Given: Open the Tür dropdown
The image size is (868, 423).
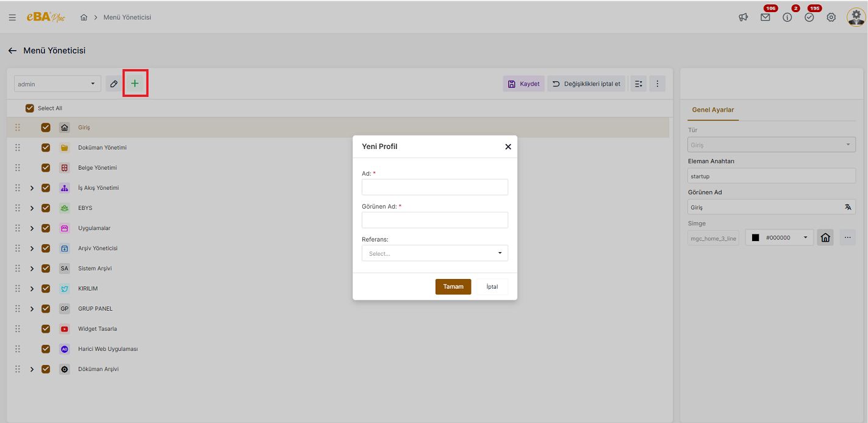Looking at the screenshot, I should (x=772, y=145).
